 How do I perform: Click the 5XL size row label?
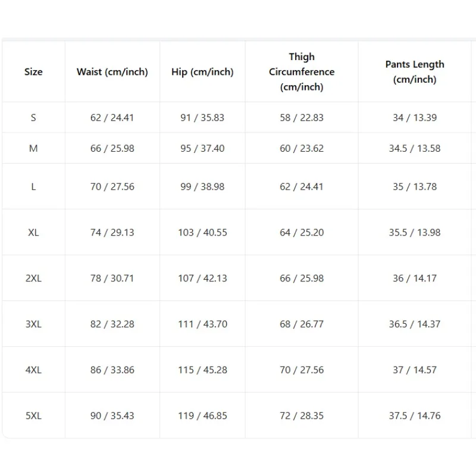point(33,415)
